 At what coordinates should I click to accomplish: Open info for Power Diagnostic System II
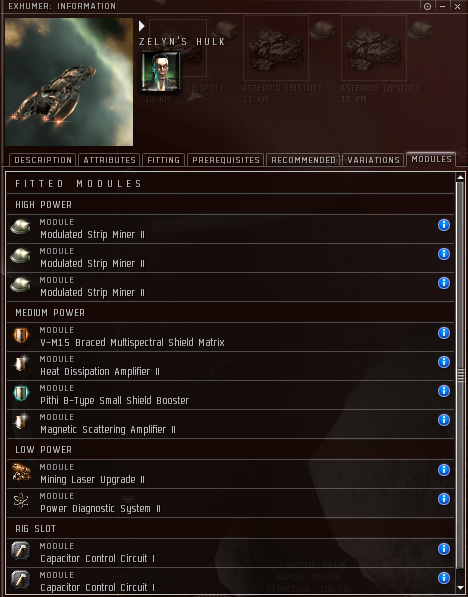coord(444,499)
